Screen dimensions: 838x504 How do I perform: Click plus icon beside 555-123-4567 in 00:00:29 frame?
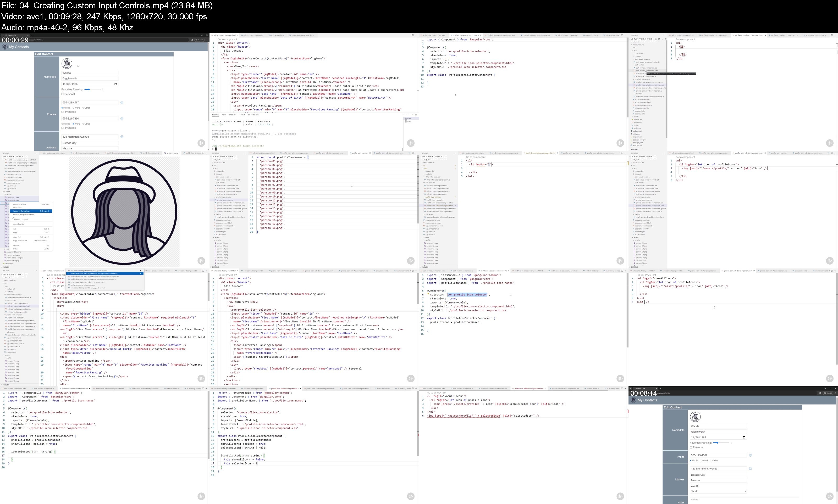tap(122, 102)
